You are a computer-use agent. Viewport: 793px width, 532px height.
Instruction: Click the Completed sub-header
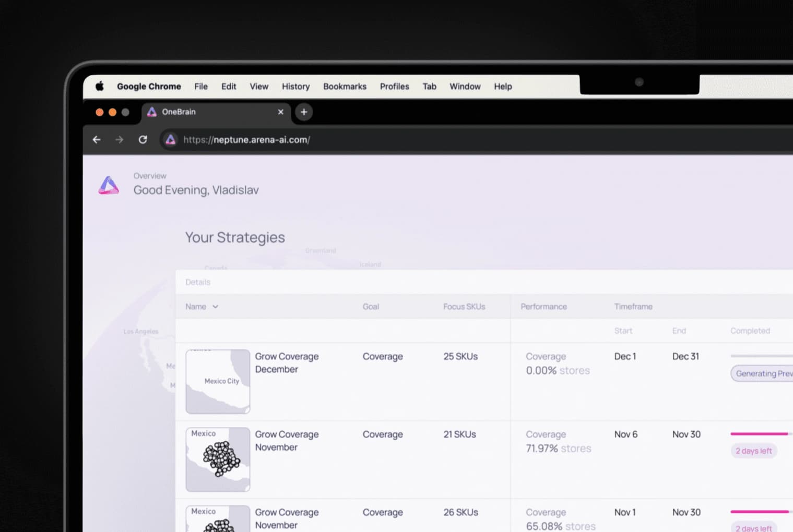click(x=750, y=331)
